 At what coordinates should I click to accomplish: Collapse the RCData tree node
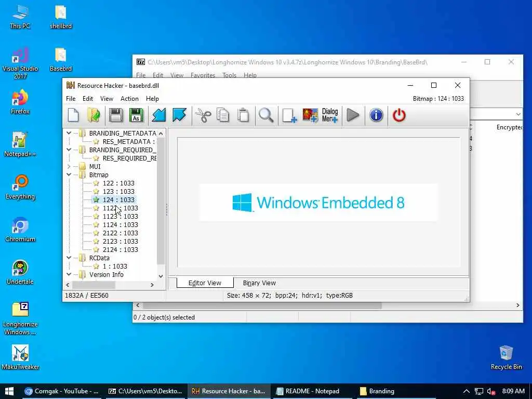pyautogui.click(x=69, y=258)
